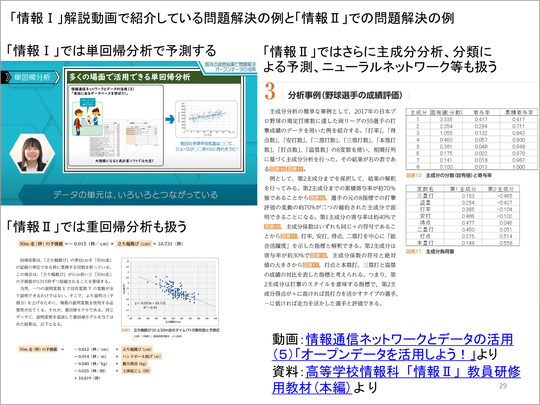Viewport: 540px width, 405px height.
Task: Open the 情報通信ネットワークとデータの活用 video link
Action: [x=393, y=347]
